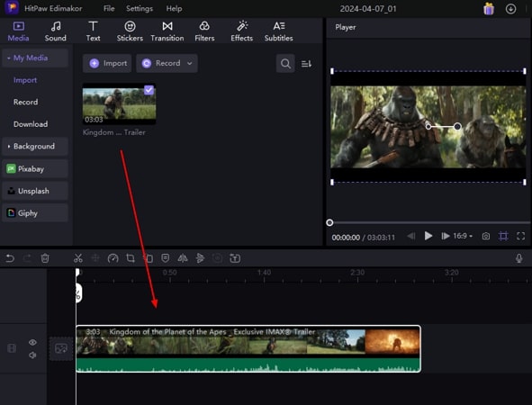Click the 0:50 timeline ruler mark

(169, 273)
